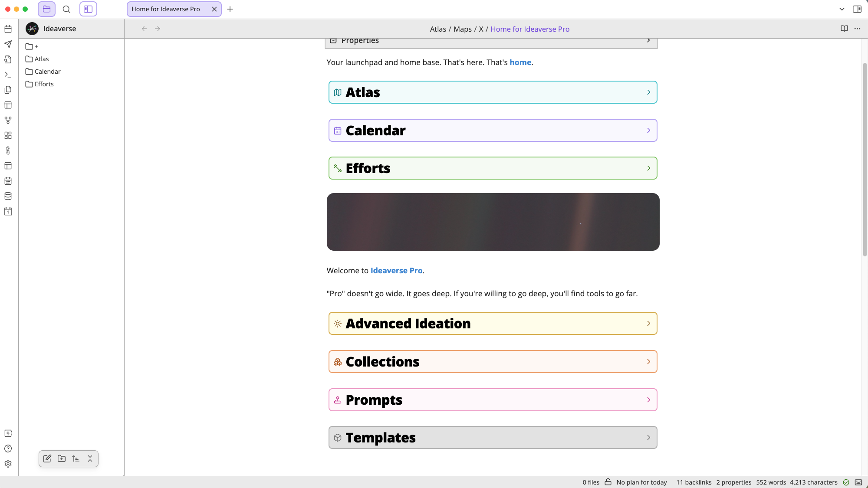Open the Ideaverse Pro link

pyautogui.click(x=396, y=270)
